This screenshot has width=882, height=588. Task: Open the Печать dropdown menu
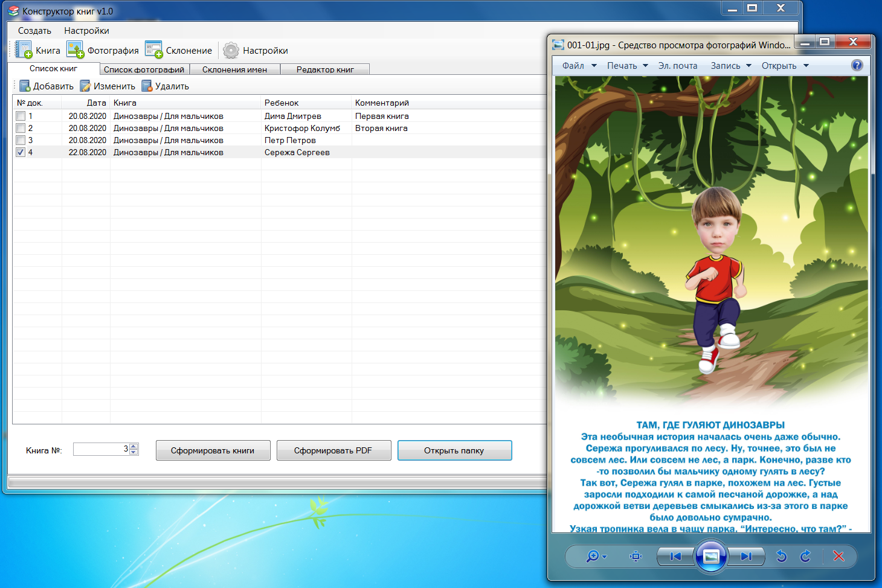[627, 65]
